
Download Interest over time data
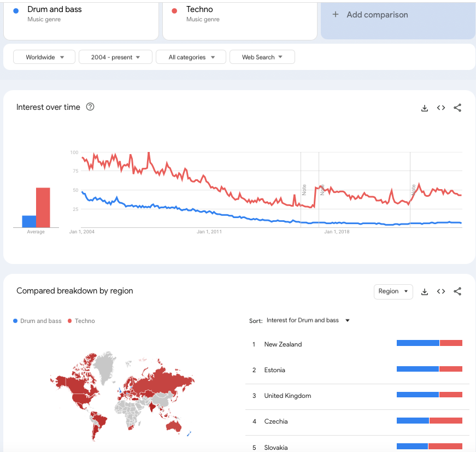click(425, 108)
